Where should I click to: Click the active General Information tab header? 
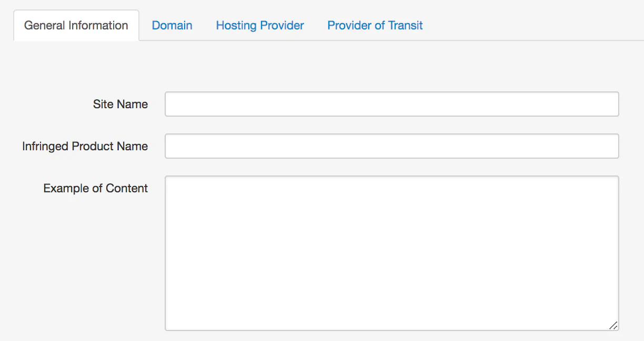tap(76, 25)
